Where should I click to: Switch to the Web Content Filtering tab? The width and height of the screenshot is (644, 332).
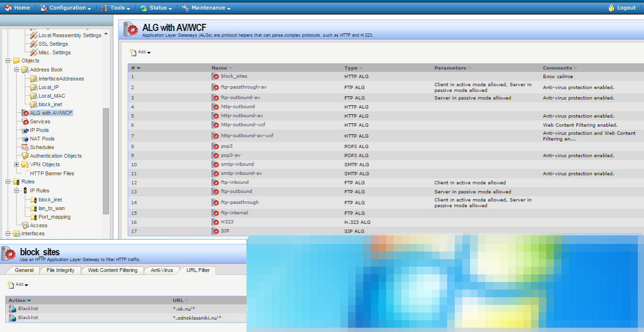[x=112, y=270]
